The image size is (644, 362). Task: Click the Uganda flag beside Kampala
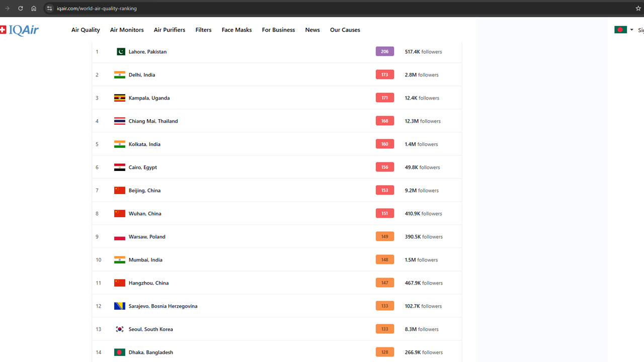pyautogui.click(x=120, y=98)
